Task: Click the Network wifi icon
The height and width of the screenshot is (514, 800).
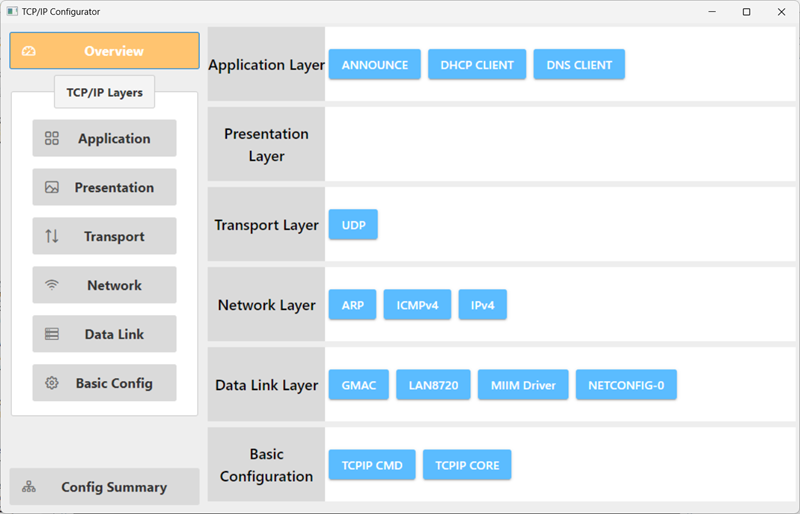Action: click(x=52, y=285)
